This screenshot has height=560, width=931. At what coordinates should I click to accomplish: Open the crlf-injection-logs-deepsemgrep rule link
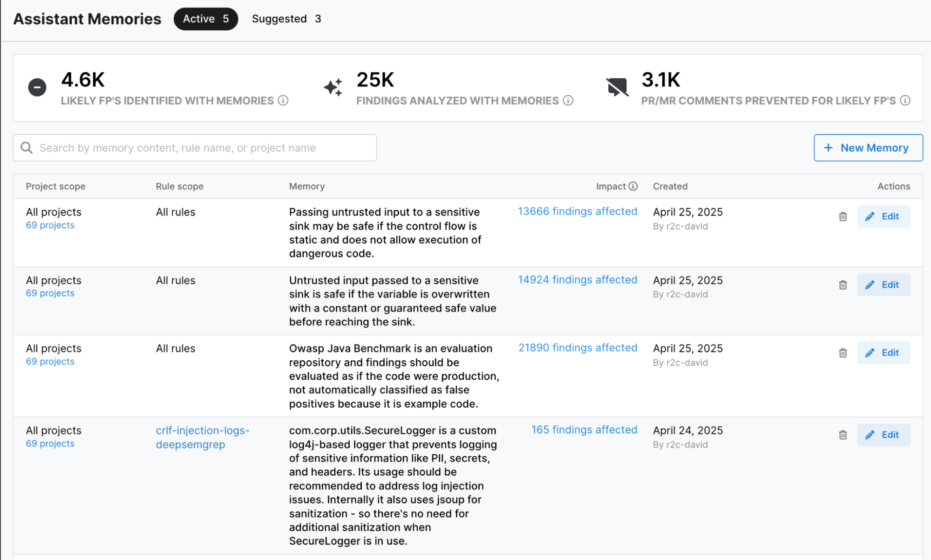[202, 437]
